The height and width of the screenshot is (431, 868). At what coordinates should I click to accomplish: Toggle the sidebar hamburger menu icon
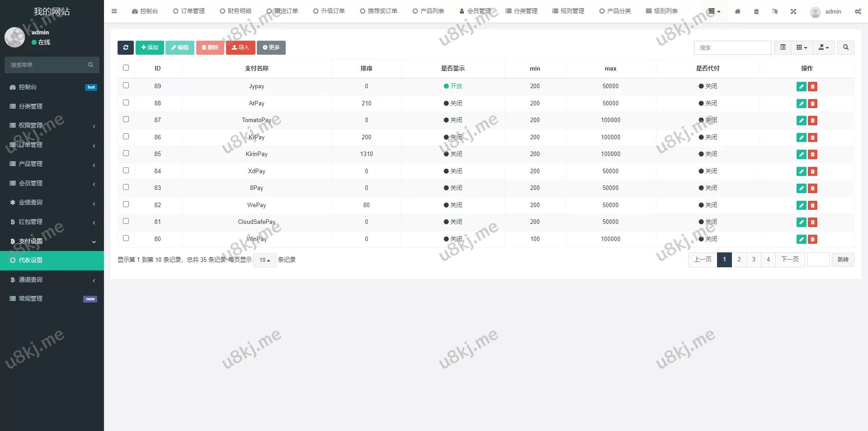point(114,11)
